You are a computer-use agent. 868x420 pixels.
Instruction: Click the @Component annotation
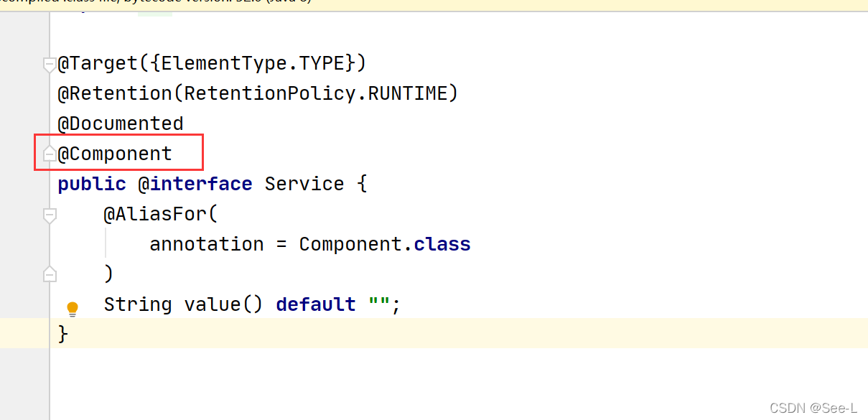click(115, 154)
